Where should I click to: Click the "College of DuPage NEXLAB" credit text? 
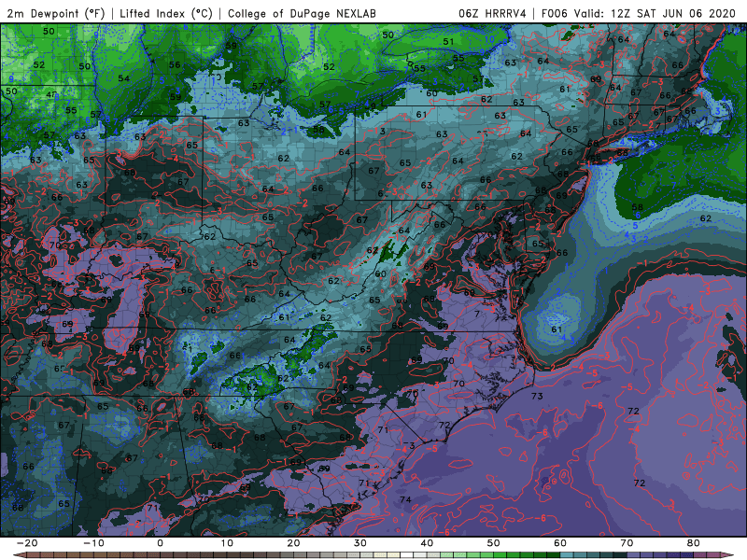[x=302, y=14]
